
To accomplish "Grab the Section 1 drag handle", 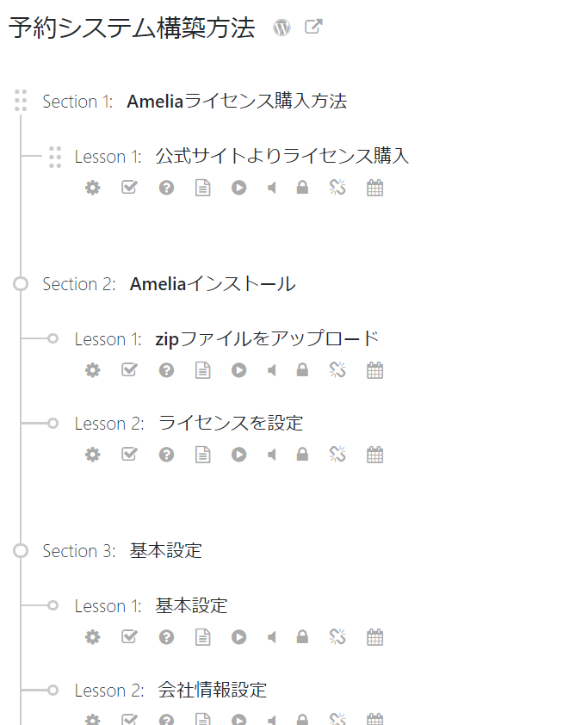I will click(21, 101).
